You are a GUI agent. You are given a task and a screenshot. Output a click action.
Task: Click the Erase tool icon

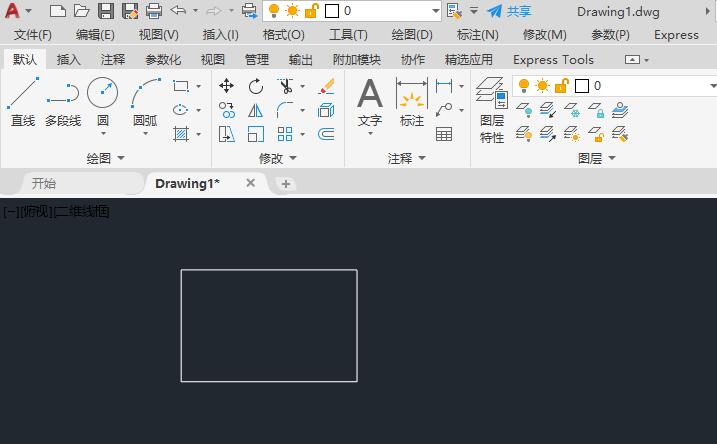click(x=326, y=86)
